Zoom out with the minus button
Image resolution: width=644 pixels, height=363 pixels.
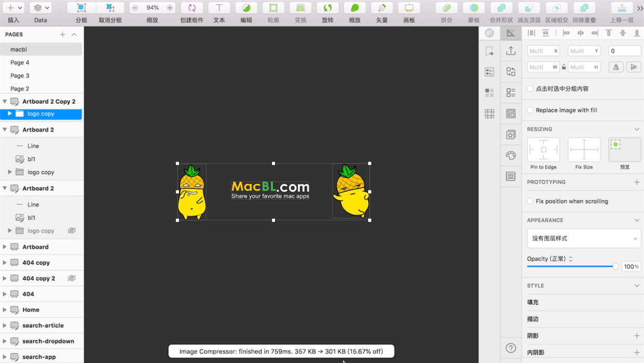tap(135, 8)
